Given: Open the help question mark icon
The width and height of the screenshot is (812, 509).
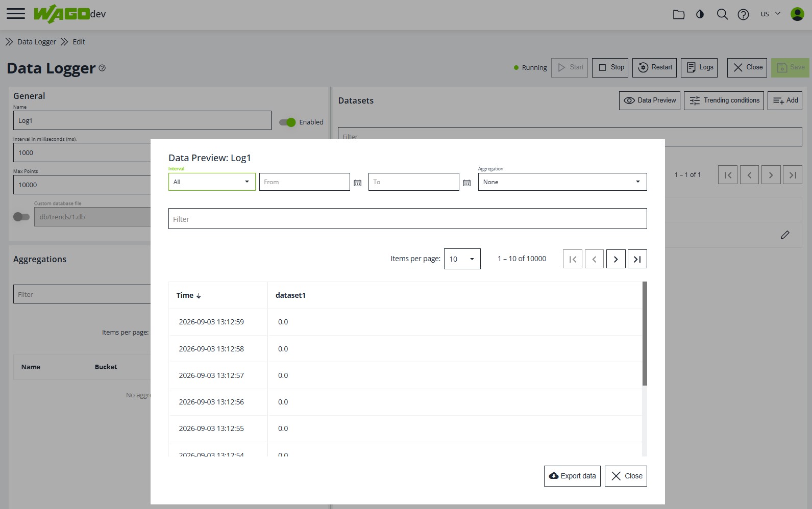Looking at the screenshot, I should (x=743, y=14).
